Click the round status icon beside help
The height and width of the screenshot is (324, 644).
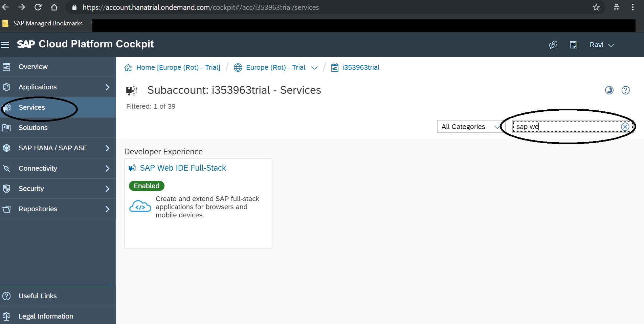(609, 90)
